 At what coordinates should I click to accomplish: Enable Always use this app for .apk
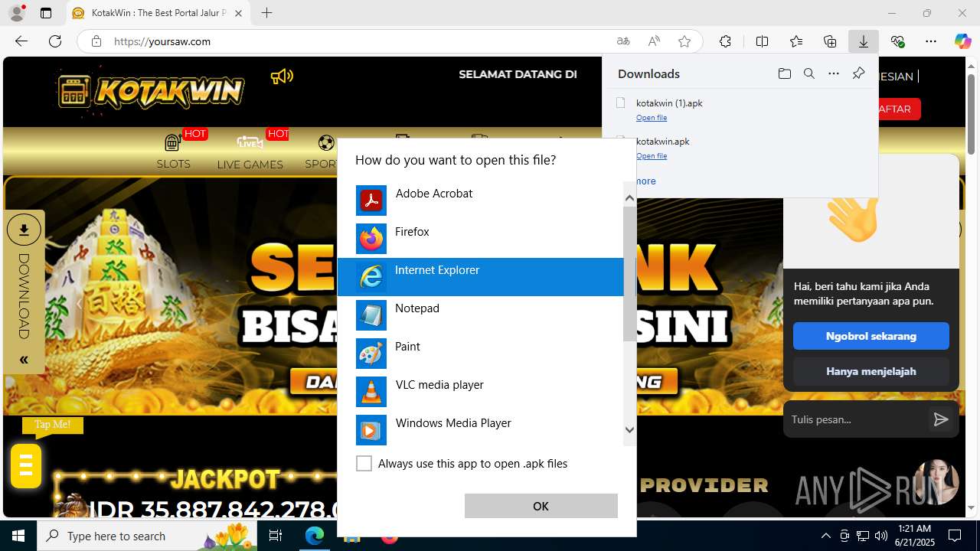pyautogui.click(x=364, y=464)
